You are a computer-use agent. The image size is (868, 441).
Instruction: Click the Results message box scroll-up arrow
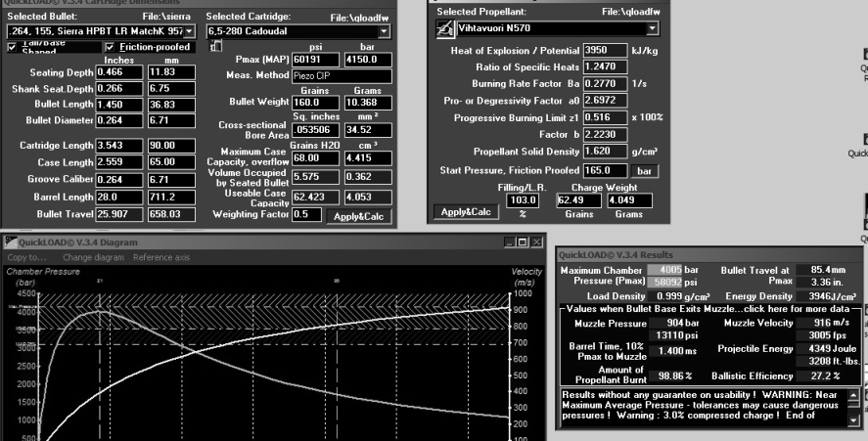853,395
